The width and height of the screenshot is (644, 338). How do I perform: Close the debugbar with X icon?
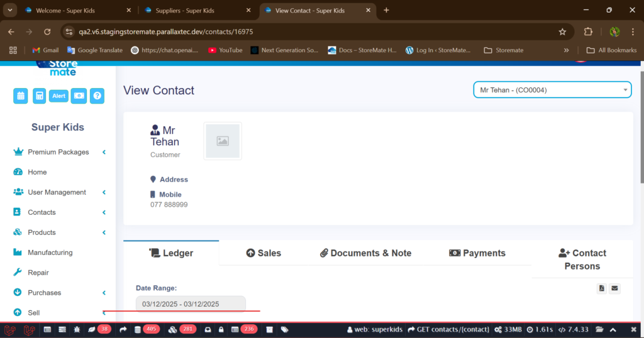(634, 329)
